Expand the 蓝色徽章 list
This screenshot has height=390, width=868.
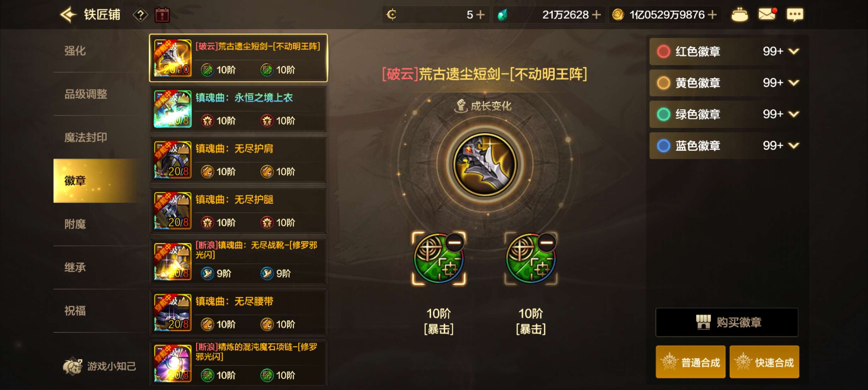click(794, 145)
